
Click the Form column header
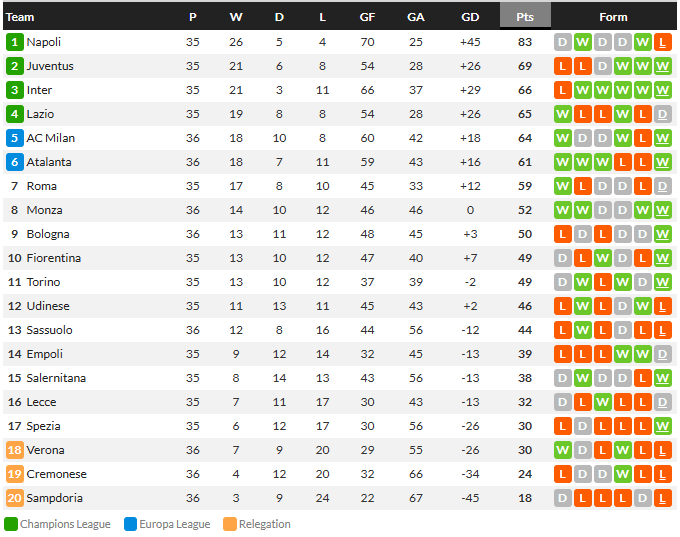[x=613, y=17]
